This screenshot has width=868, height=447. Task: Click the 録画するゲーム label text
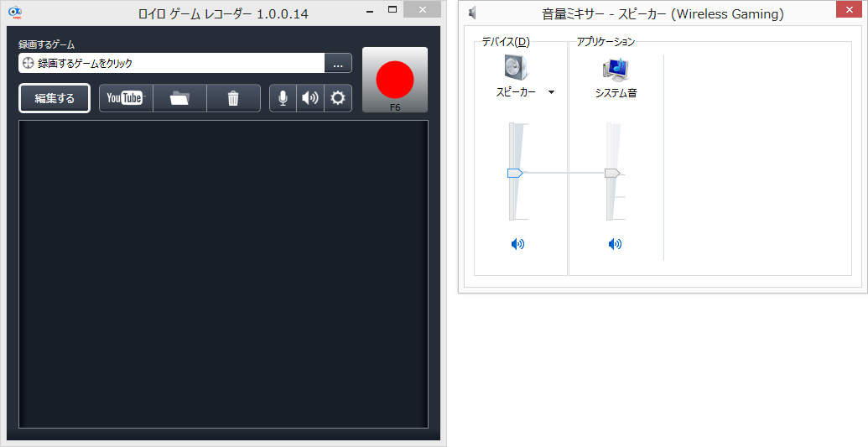(x=46, y=44)
